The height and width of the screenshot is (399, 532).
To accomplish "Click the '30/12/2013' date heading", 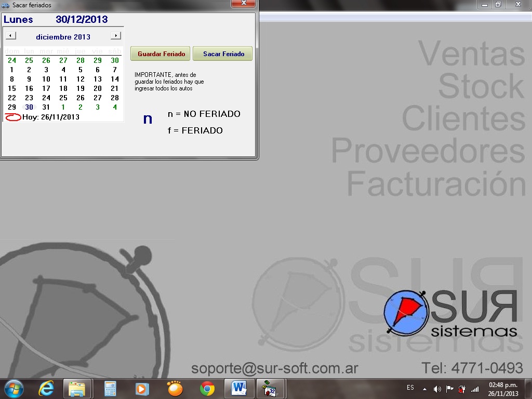I will [x=82, y=19].
